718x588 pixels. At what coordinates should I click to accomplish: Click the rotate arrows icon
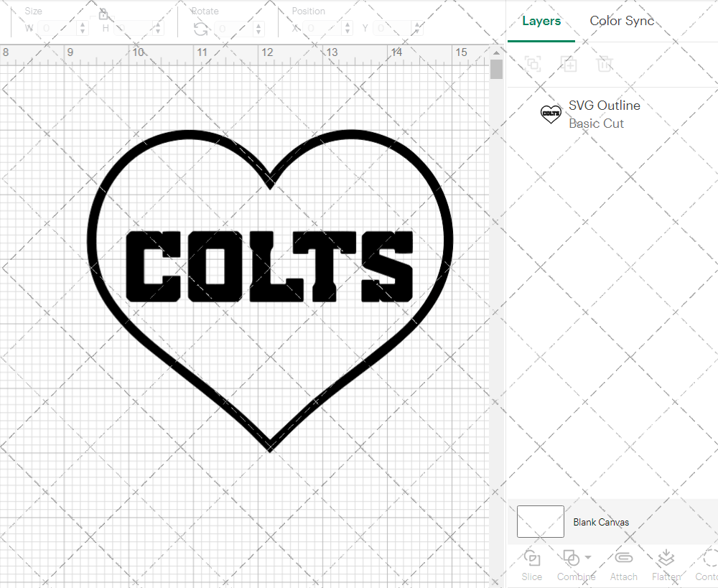tap(200, 27)
